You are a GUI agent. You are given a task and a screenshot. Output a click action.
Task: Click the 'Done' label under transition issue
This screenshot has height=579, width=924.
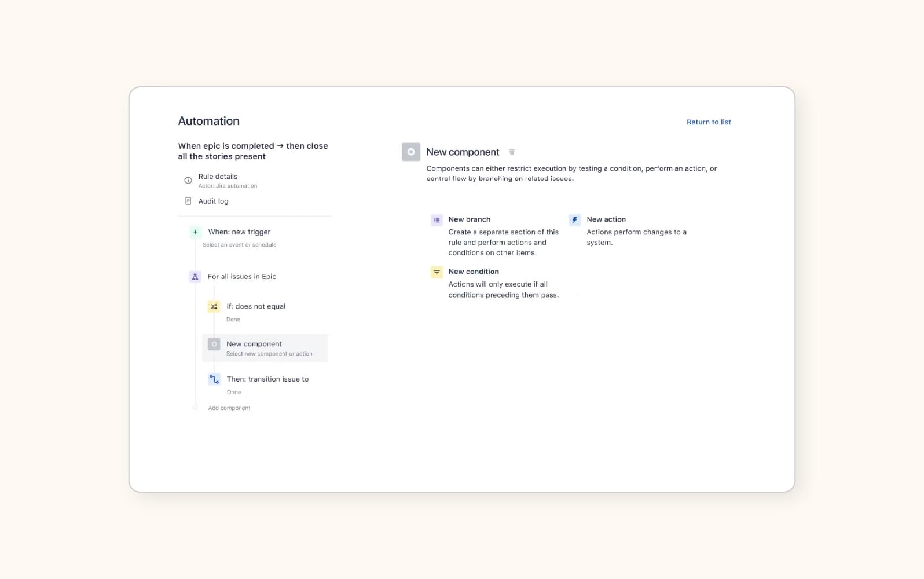(x=234, y=393)
